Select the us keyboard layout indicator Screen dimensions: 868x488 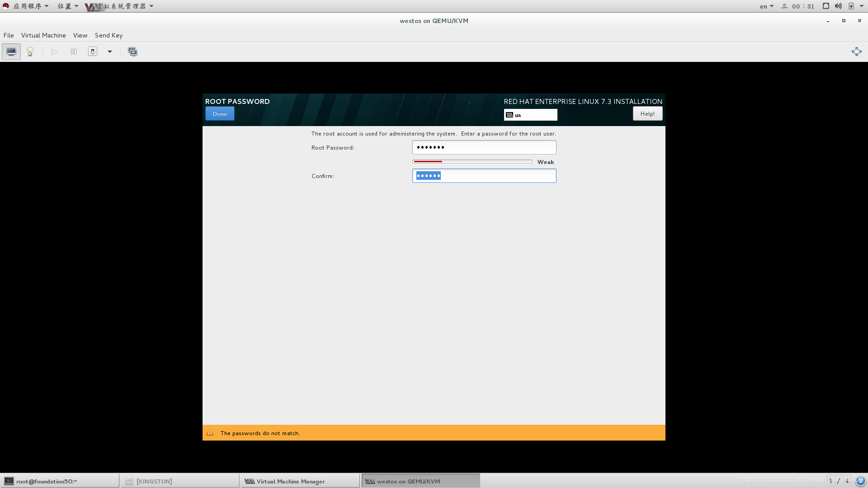[530, 115]
